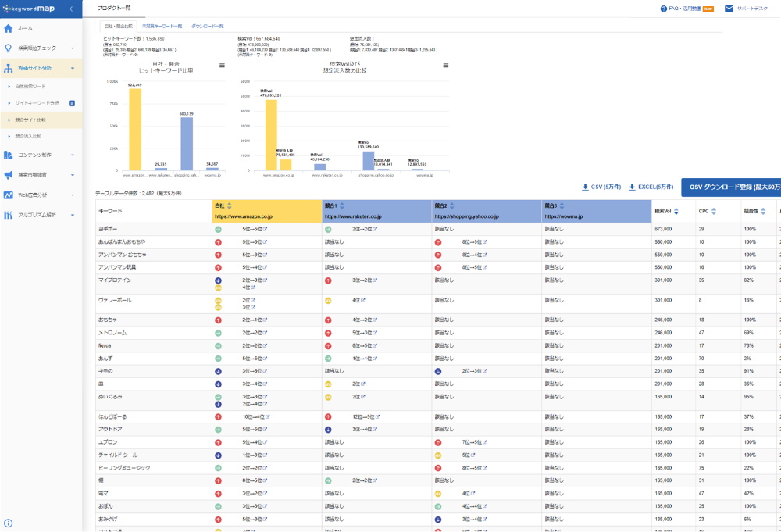This screenshot has height=532, width=781.
Task: Collapse sidebar with the back arrow
Action: (x=72, y=9)
